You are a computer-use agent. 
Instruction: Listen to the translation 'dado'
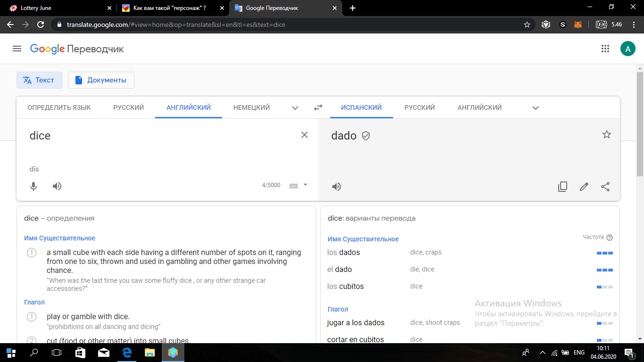337,187
